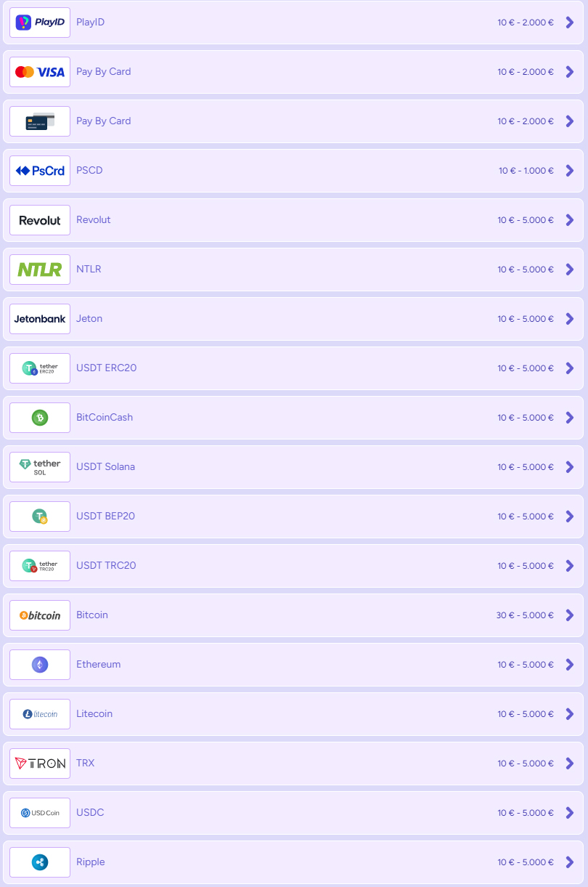Click the Revolut logo

tap(40, 220)
